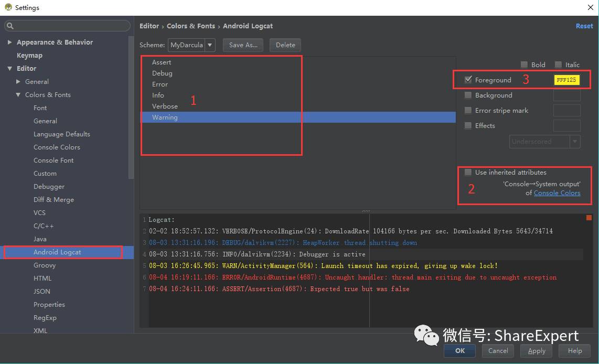The height and width of the screenshot is (364, 599).
Task: Open Language Defaults settings page
Action: (62, 134)
